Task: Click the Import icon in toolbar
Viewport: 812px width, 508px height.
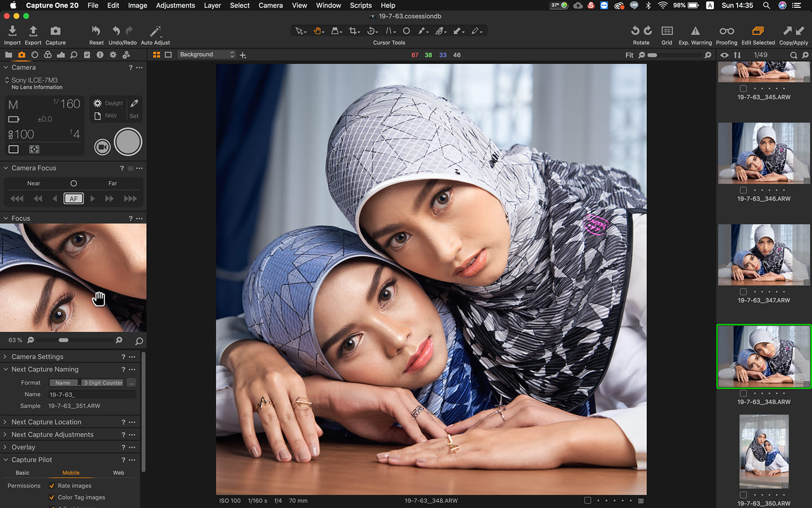Action: tap(12, 31)
